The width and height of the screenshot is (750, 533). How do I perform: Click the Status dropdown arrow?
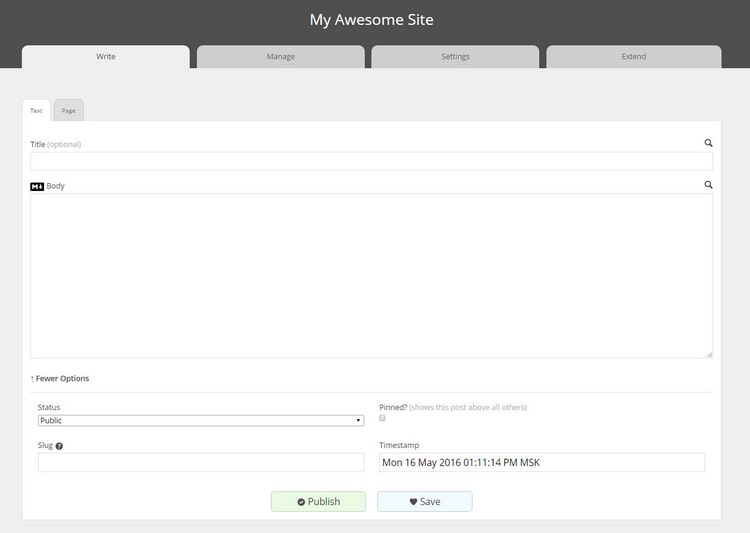click(358, 421)
